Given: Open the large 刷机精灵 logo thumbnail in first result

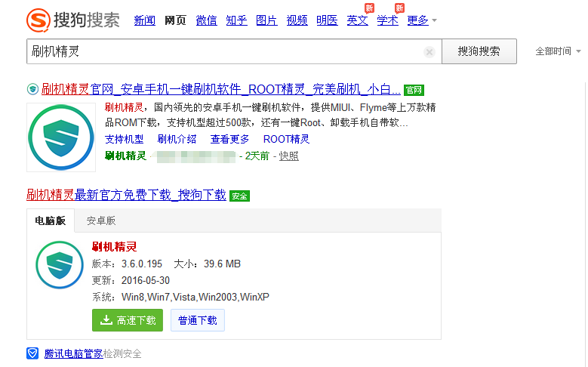Looking at the screenshot, I should click(61, 137).
